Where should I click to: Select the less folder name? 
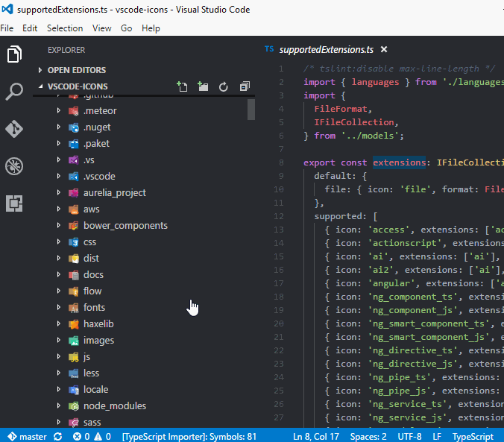pyautogui.click(x=91, y=373)
